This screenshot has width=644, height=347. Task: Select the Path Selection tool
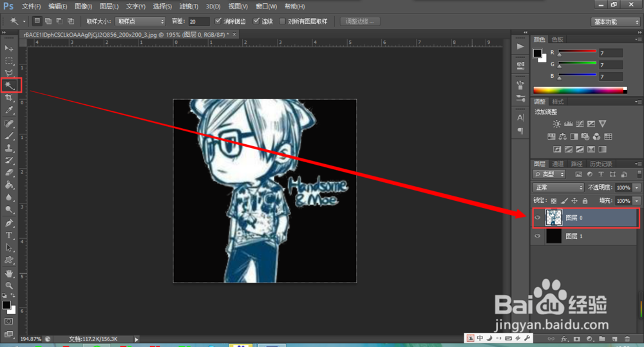(x=8, y=248)
